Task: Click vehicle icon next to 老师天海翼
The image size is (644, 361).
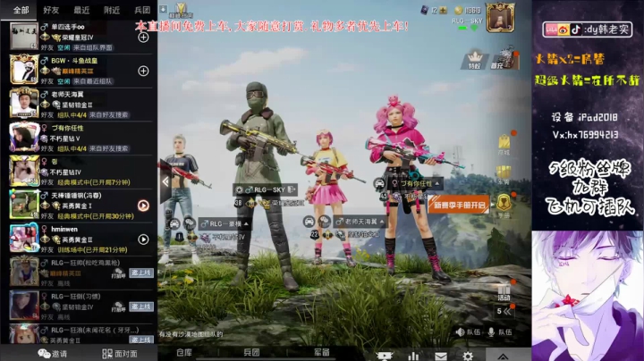Action: [x=309, y=222]
